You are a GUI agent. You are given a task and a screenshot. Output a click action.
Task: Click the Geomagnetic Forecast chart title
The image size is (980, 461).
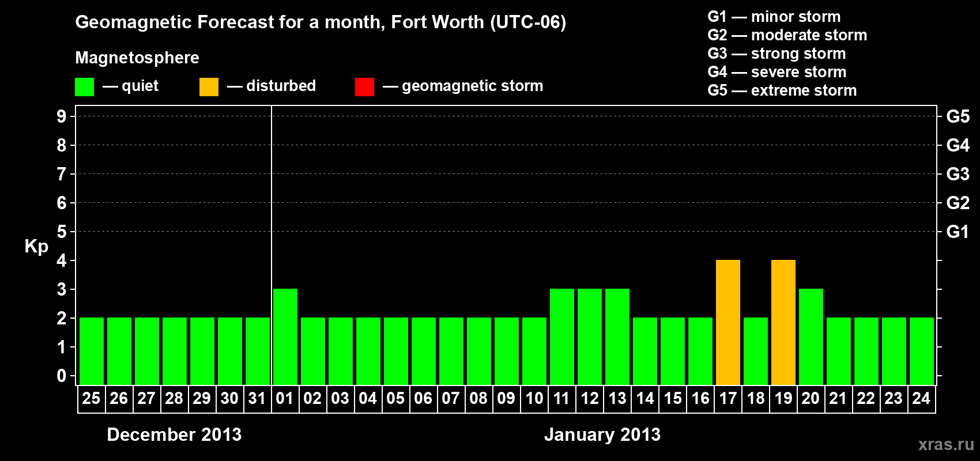point(321,22)
